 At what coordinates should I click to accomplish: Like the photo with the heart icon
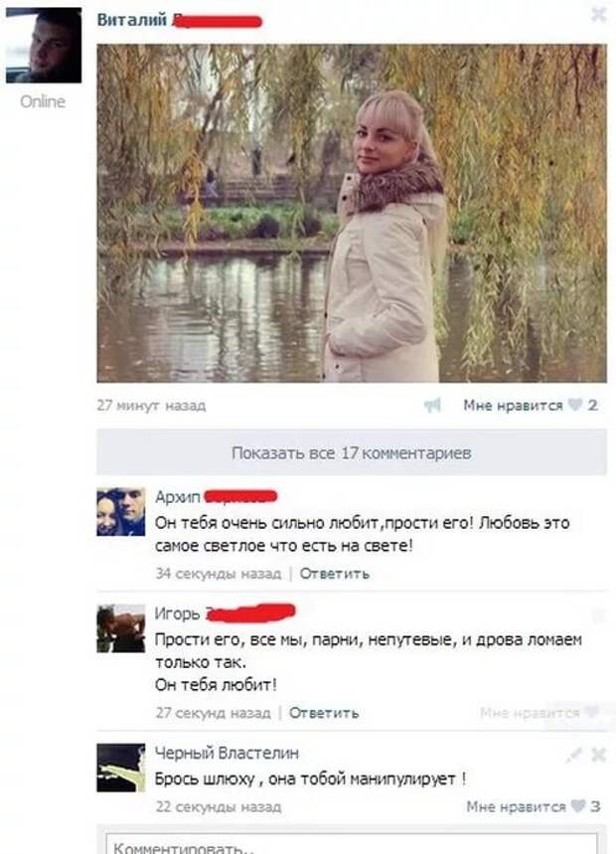[574, 405]
